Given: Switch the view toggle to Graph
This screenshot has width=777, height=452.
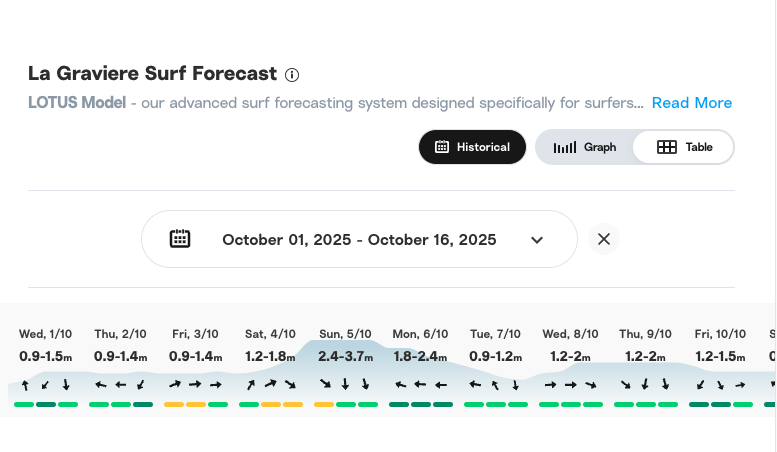Looking at the screenshot, I should [x=585, y=147].
